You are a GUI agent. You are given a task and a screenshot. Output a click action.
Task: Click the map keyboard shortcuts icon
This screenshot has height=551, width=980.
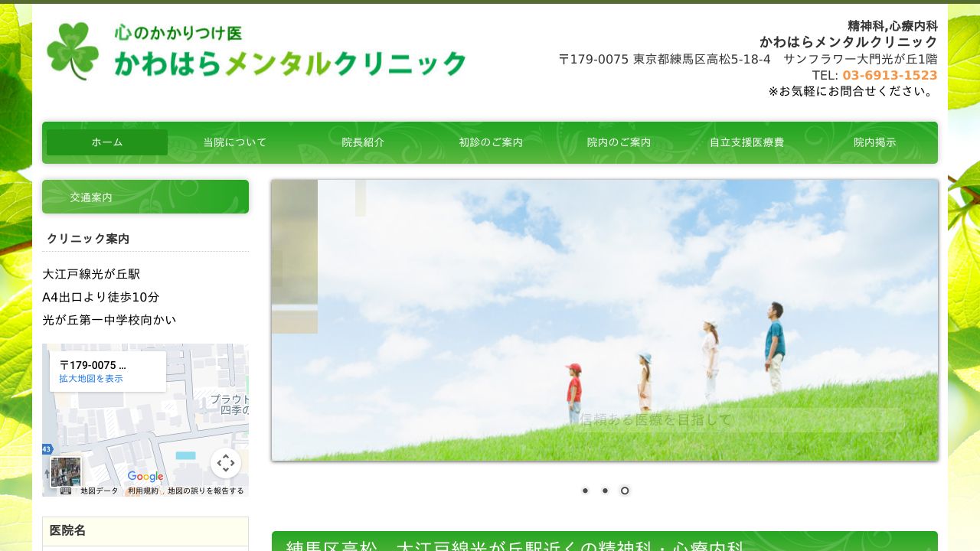tap(66, 491)
